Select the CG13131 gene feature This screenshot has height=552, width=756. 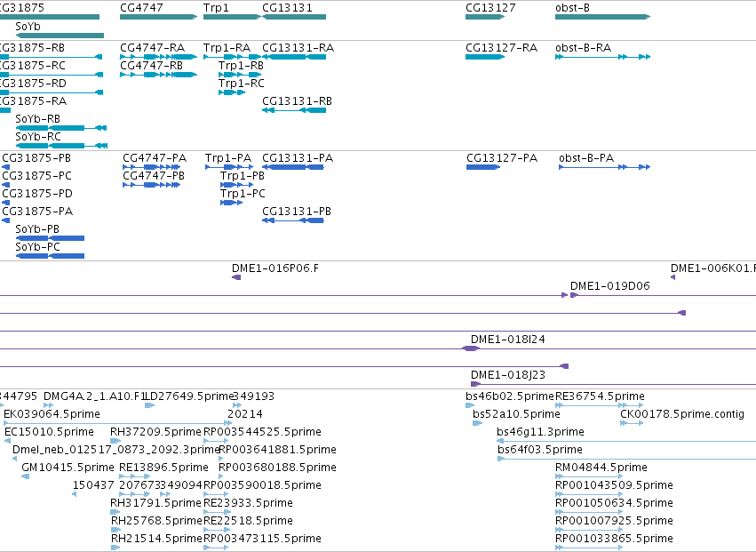(294, 17)
